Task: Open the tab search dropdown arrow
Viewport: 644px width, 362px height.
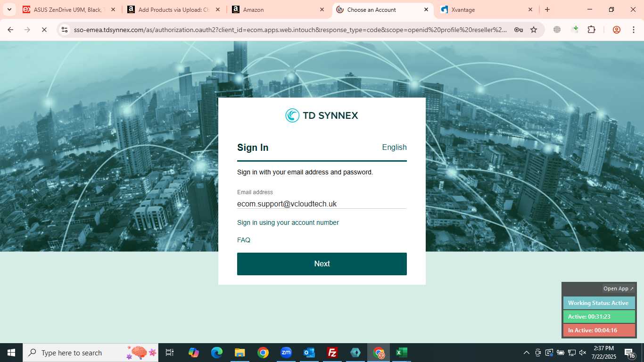Action: pyautogui.click(x=9, y=9)
